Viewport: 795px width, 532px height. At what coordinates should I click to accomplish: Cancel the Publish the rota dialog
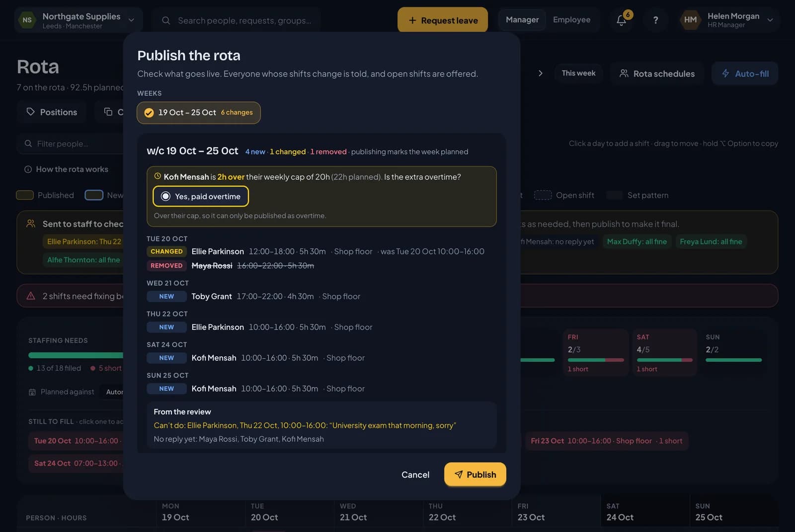415,475
